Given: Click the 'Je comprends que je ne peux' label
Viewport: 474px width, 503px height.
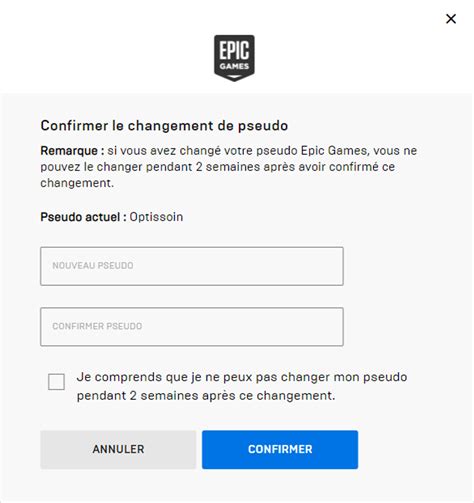Looking at the screenshot, I should coord(165,377).
